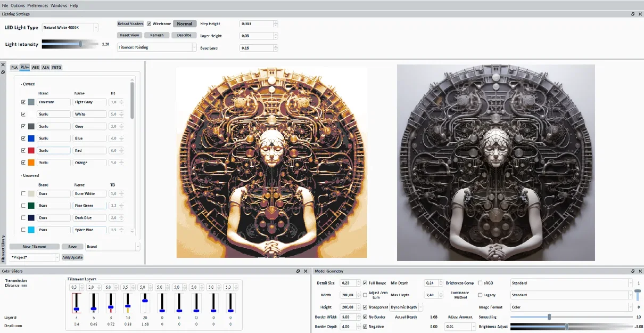Image resolution: width=644 pixels, height=333 pixels.
Task: Float the Lighting Settings panel
Action: (633, 14)
